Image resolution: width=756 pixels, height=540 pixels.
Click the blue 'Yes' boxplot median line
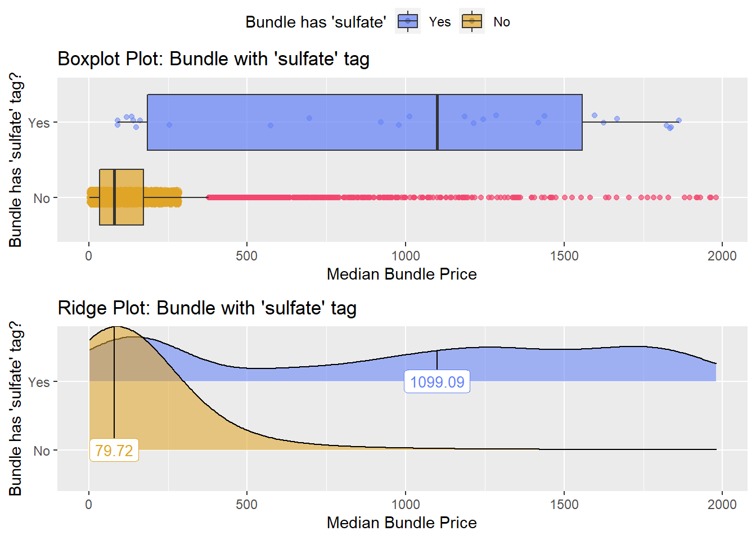click(437, 122)
